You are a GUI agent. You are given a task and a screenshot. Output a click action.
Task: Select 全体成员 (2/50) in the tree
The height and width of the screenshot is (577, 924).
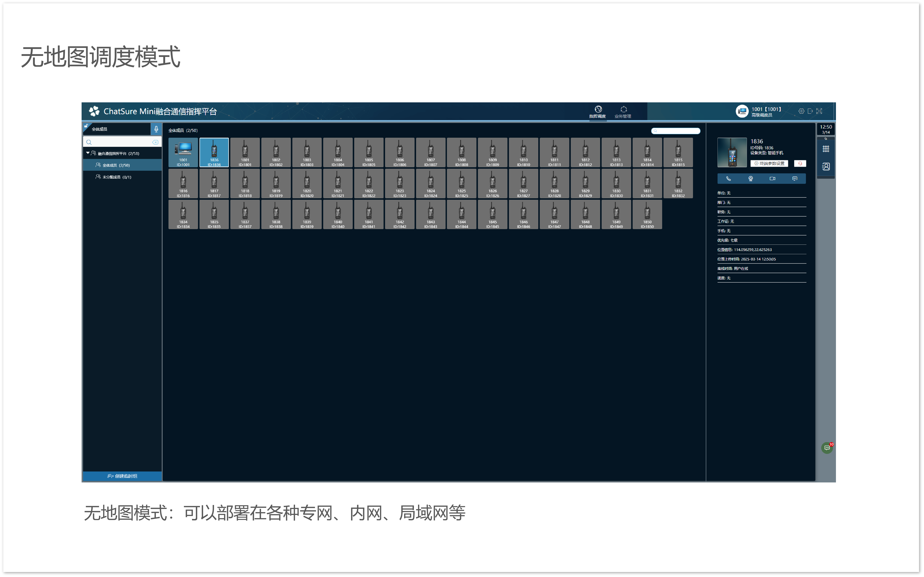tap(122, 165)
